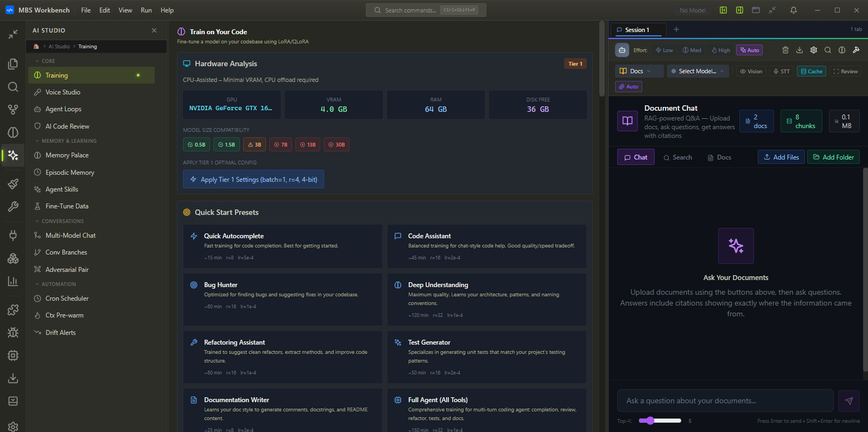Click the Add Files button

coord(781,157)
